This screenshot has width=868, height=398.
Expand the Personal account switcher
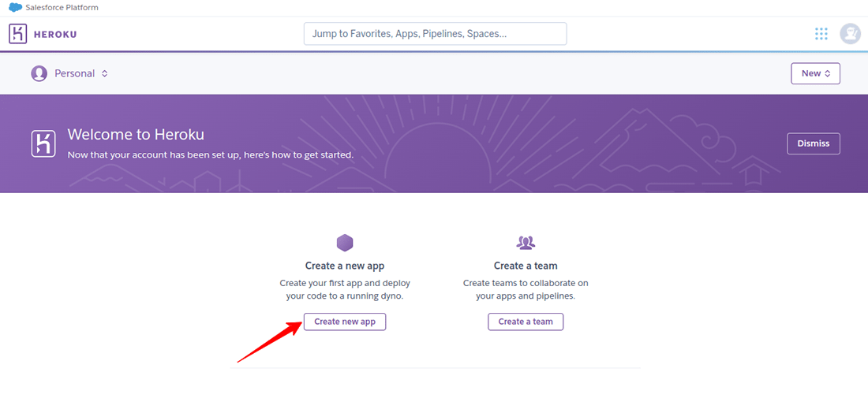click(80, 73)
